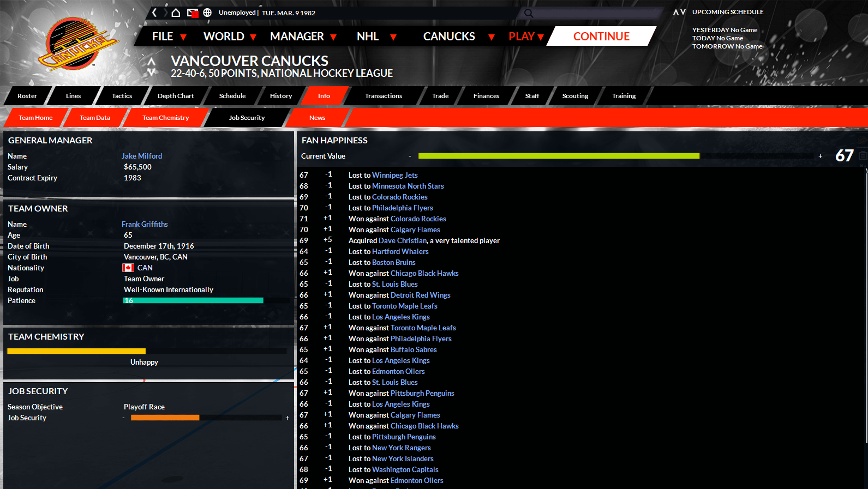Click the 'TUE. MAR. 9 1982' date text
The image size is (868, 489).
[289, 13]
